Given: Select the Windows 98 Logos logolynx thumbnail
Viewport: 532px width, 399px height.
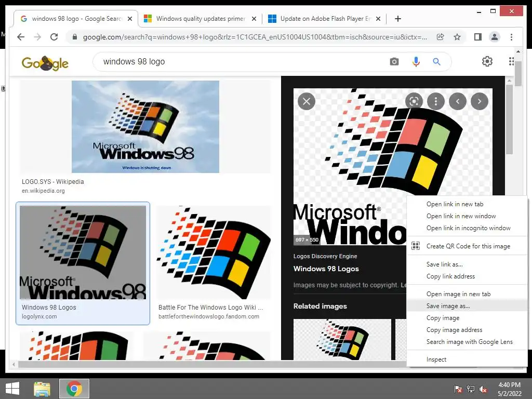Looking at the screenshot, I should click(83, 252).
